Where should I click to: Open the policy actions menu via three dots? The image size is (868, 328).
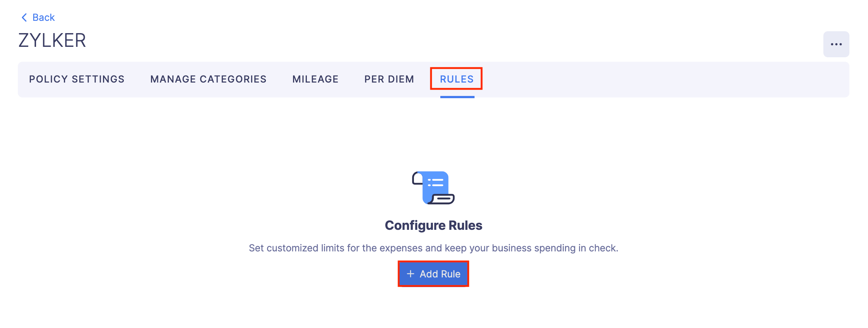click(x=836, y=44)
